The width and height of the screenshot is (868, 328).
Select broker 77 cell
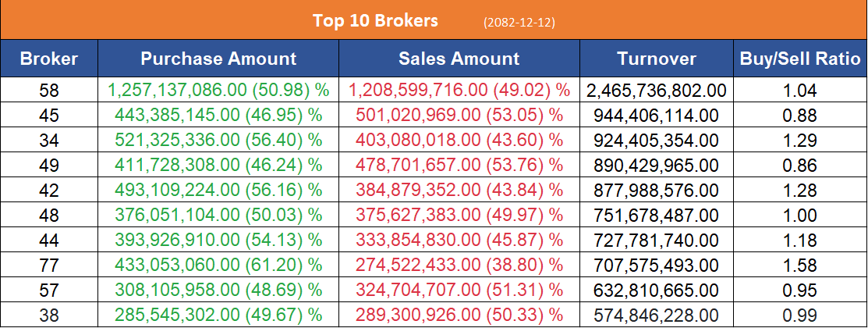tap(48, 265)
